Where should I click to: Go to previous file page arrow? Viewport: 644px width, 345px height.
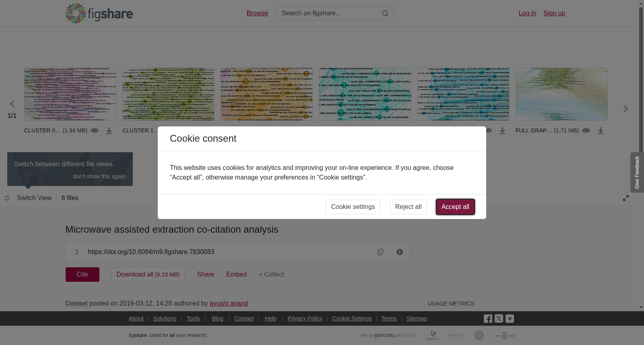point(12,104)
